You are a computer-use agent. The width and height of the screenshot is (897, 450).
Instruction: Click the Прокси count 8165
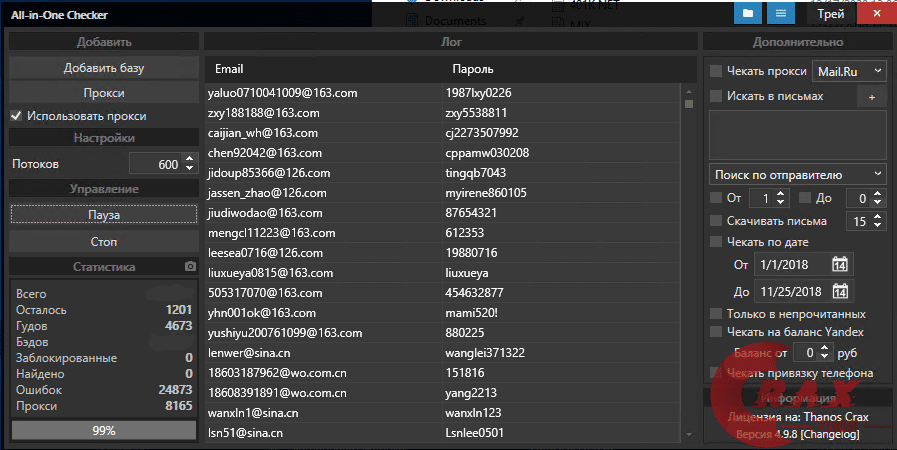(178, 405)
